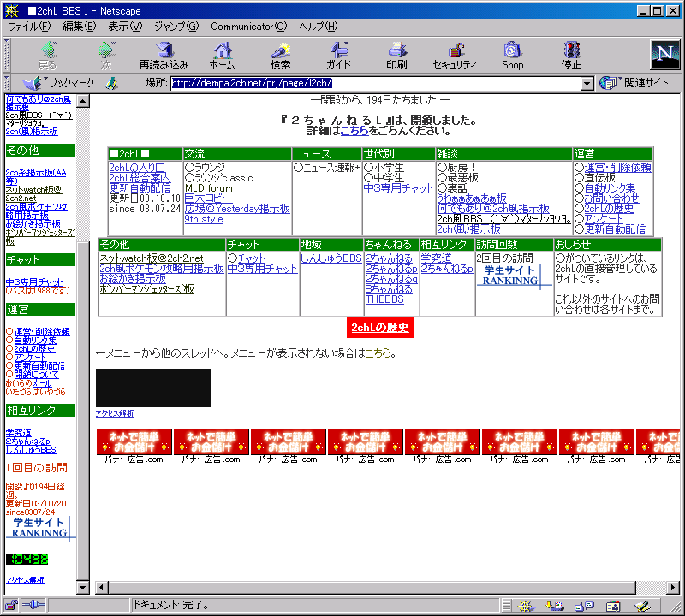This screenshot has width=685, height=616.
Task: Reload the page with 再読み込み
Action: [164, 55]
